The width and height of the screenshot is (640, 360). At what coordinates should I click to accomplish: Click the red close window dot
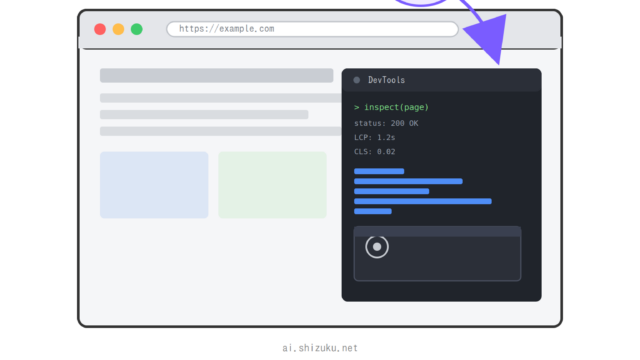point(100,29)
